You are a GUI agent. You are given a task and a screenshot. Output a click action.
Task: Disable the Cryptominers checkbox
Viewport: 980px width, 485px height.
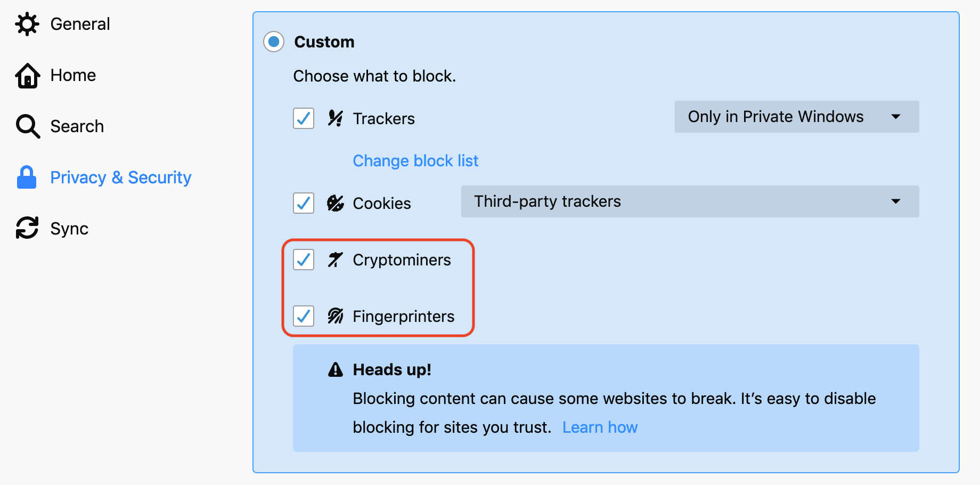[x=304, y=260]
